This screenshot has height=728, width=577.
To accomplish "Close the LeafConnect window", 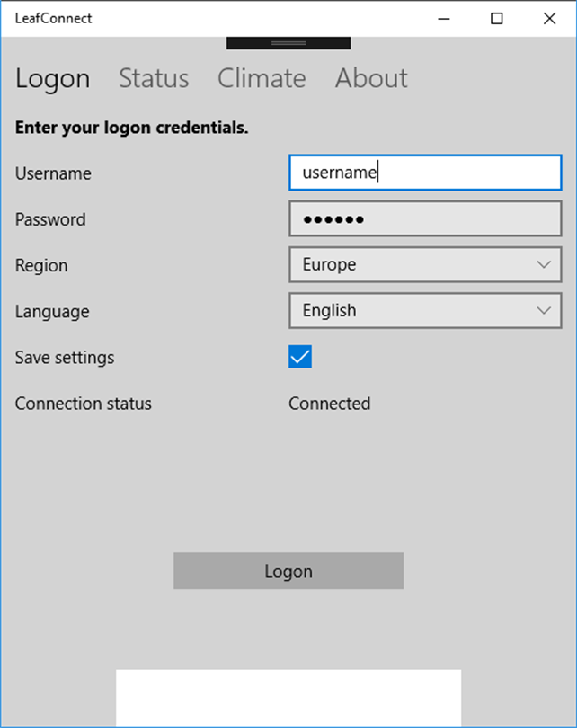I will (x=550, y=19).
